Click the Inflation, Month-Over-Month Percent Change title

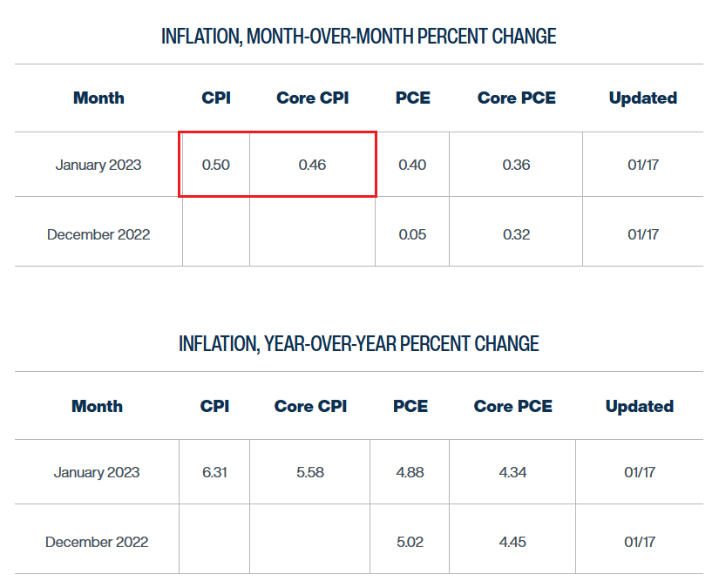pyautogui.click(x=358, y=37)
